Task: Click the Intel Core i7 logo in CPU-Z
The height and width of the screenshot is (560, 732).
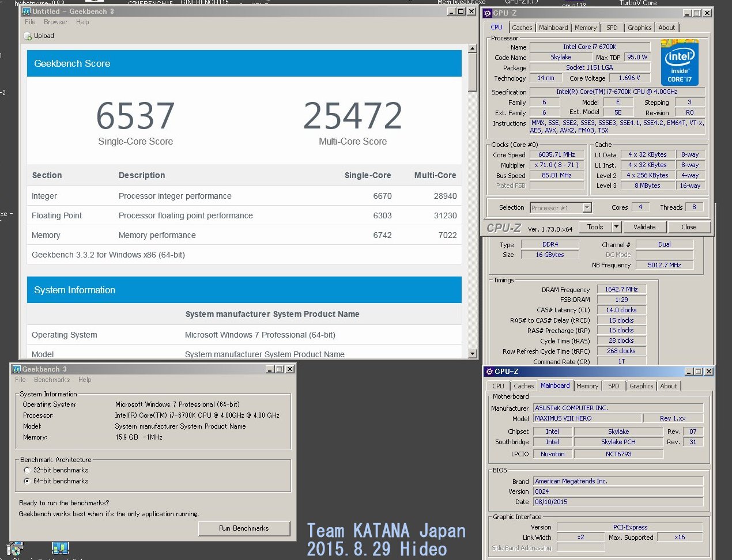Action: [680, 63]
